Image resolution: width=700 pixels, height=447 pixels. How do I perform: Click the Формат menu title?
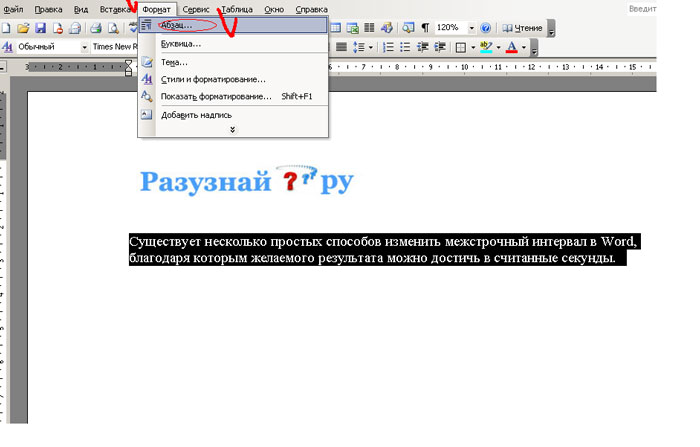[157, 9]
